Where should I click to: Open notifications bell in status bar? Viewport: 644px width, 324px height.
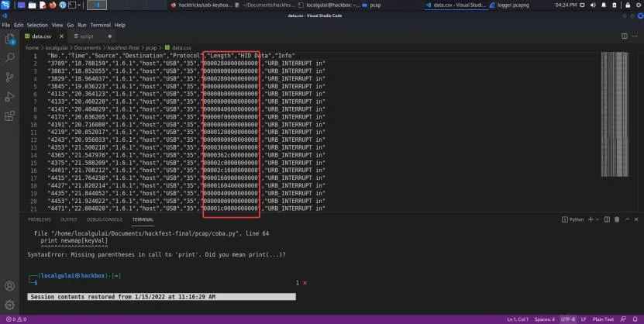pyautogui.click(x=635, y=319)
